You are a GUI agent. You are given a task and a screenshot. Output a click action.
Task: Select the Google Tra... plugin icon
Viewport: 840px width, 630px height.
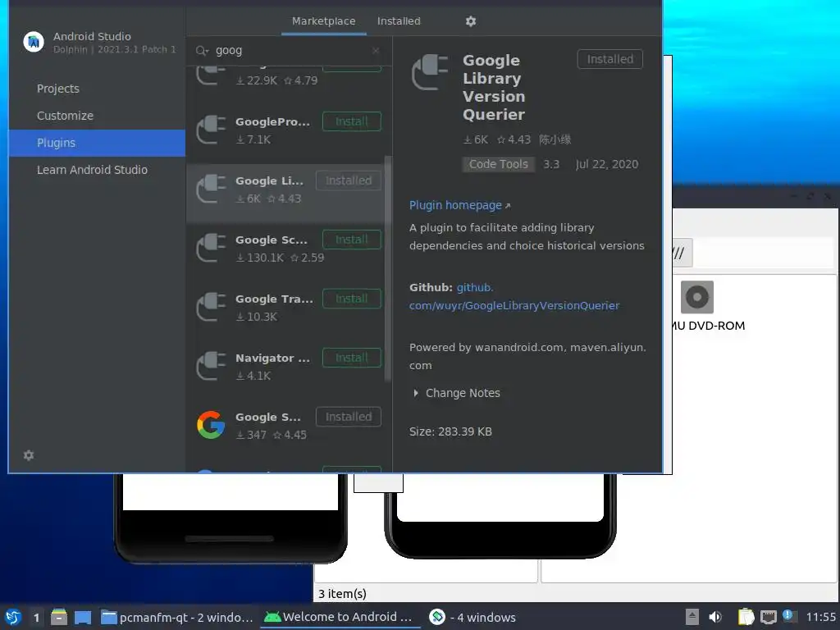(x=211, y=307)
